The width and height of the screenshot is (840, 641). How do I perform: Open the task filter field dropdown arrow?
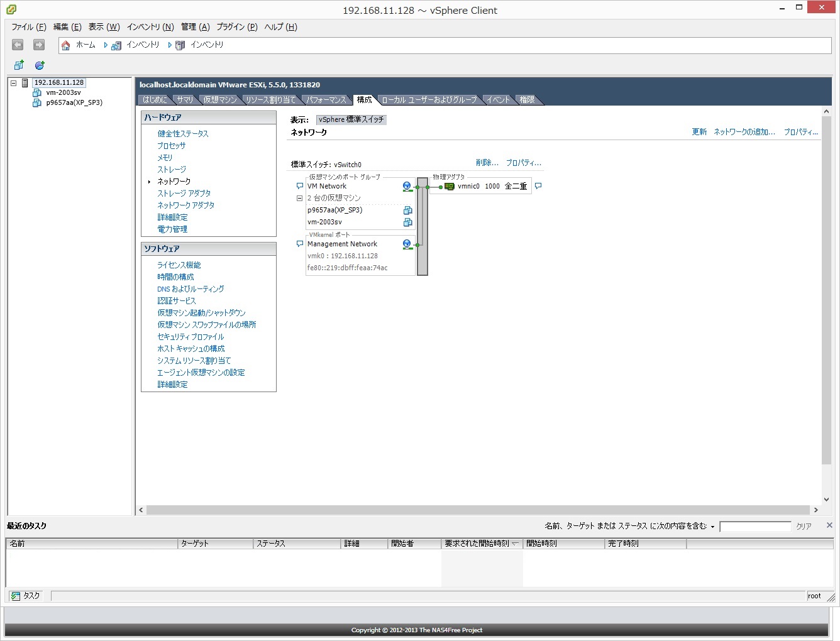(x=712, y=527)
